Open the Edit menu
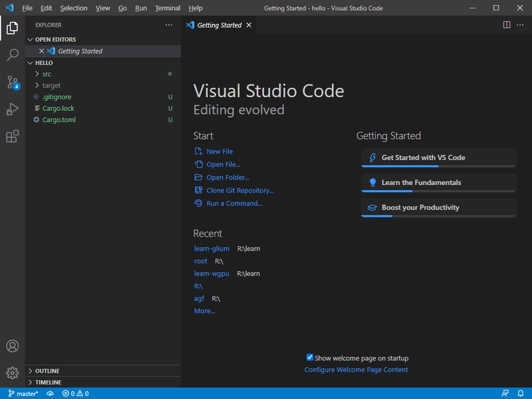532x399 pixels. coord(46,8)
